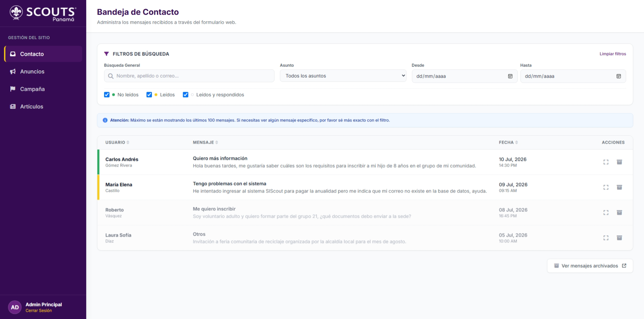This screenshot has width=644, height=319.
Task: Open the Asunto dropdown list
Action: tap(343, 76)
